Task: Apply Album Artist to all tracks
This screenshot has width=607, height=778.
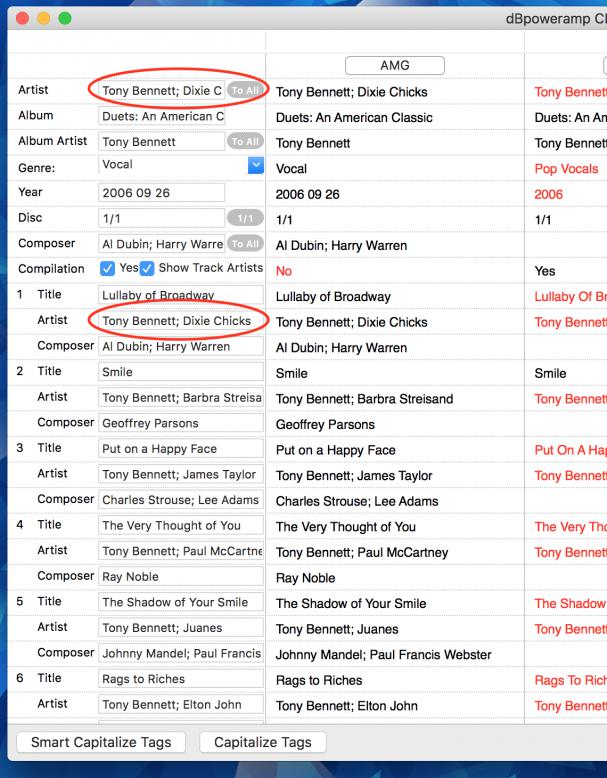Action: 244,142
